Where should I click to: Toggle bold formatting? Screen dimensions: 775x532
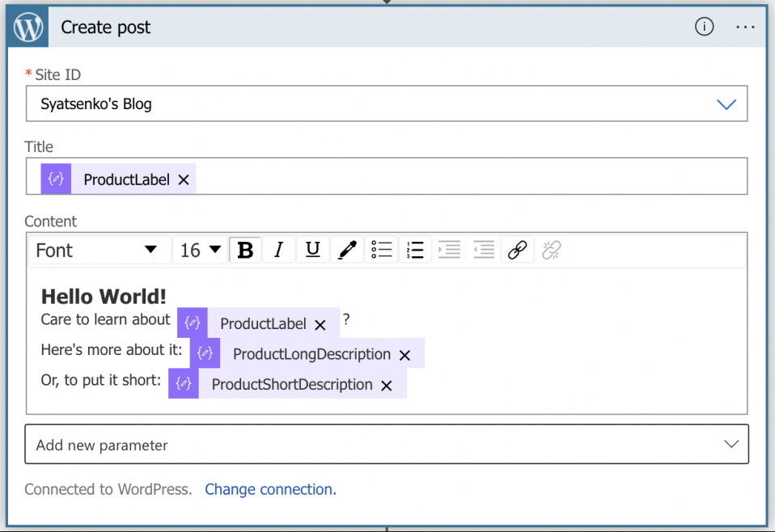245,250
